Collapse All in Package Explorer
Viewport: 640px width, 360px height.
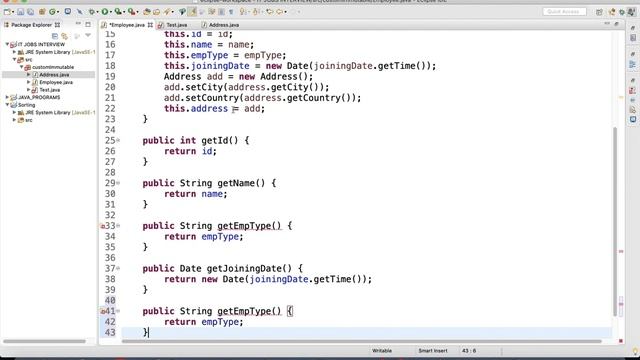point(55,36)
